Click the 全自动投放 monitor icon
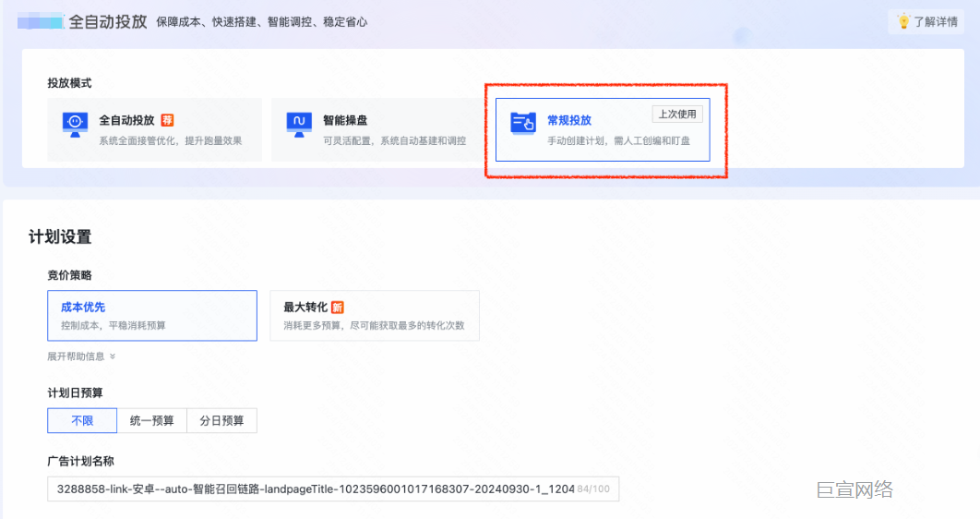 [75, 124]
